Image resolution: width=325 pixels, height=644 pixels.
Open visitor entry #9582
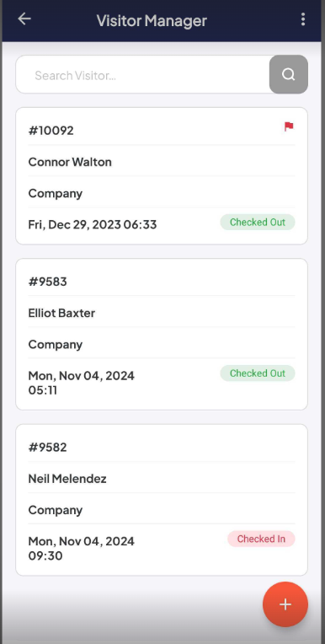[162, 500]
